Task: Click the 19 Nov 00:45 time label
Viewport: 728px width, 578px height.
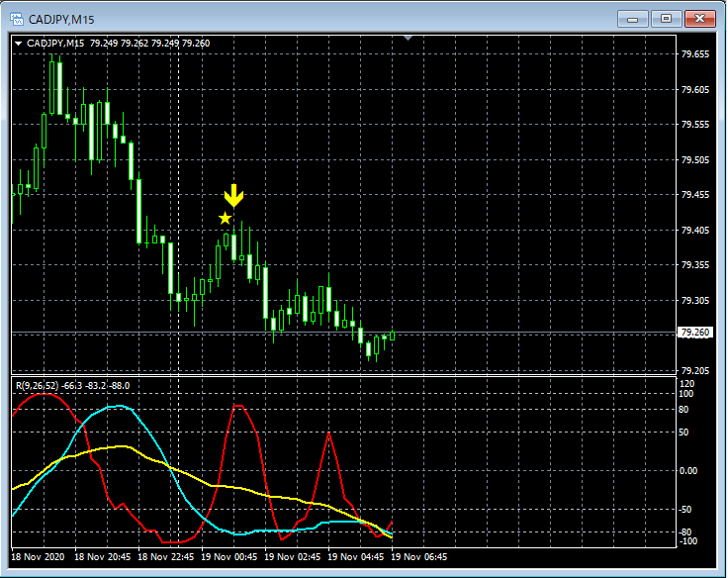Action: tap(227, 557)
